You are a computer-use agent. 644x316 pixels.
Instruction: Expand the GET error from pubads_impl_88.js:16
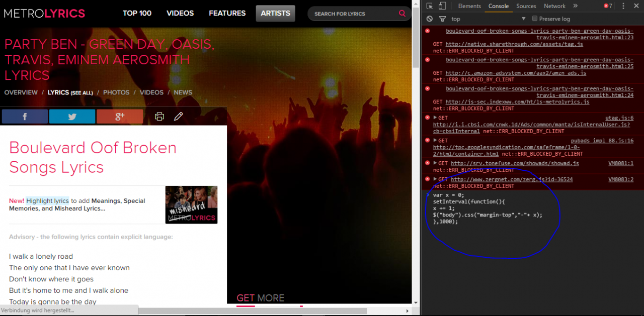click(x=435, y=141)
